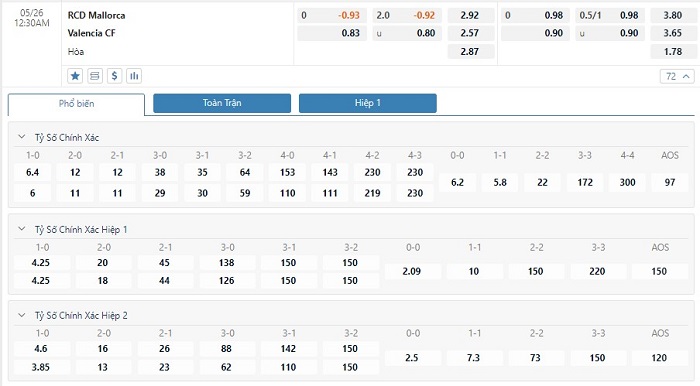This screenshot has height=386, width=700.
Task: Open the Valencia CF team name
Action: pyautogui.click(x=92, y=33)
